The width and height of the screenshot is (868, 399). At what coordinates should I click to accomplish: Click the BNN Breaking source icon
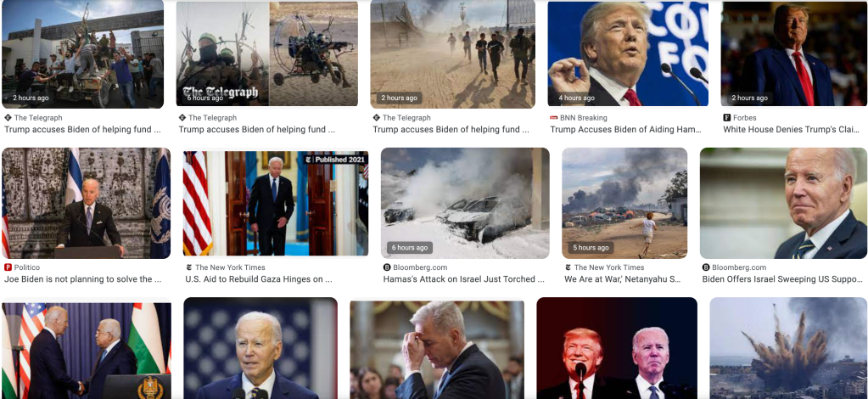click(x=553, y=117)
